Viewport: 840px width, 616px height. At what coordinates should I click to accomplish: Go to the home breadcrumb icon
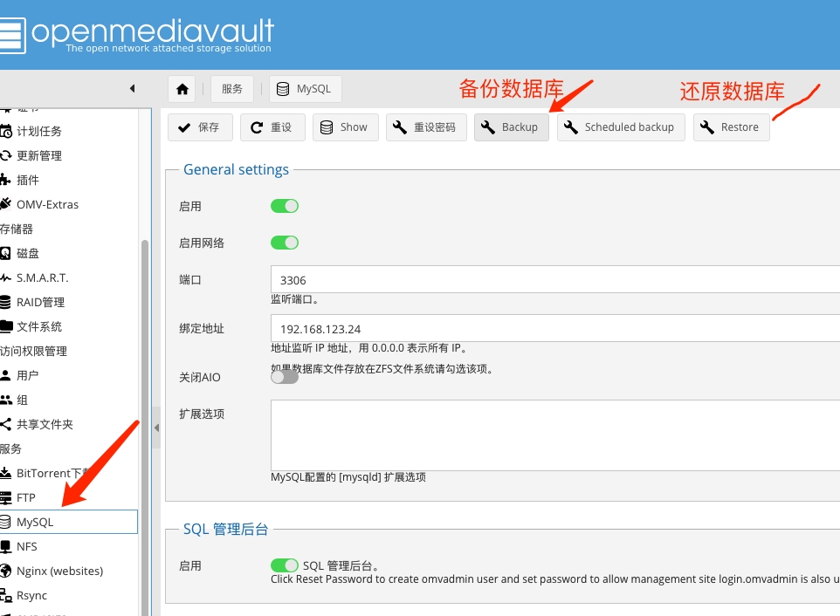click(x=182, y=89)
